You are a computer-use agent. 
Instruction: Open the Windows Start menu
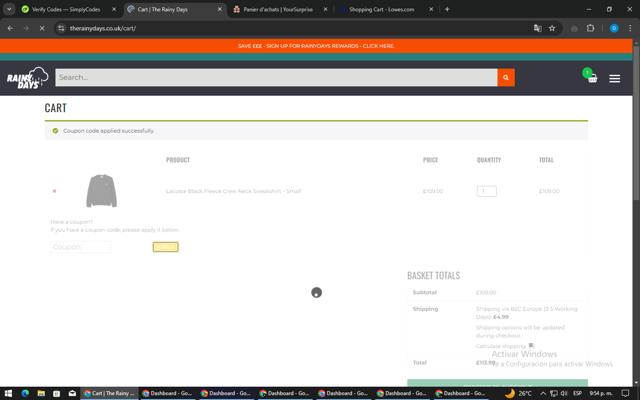point(7,393)
